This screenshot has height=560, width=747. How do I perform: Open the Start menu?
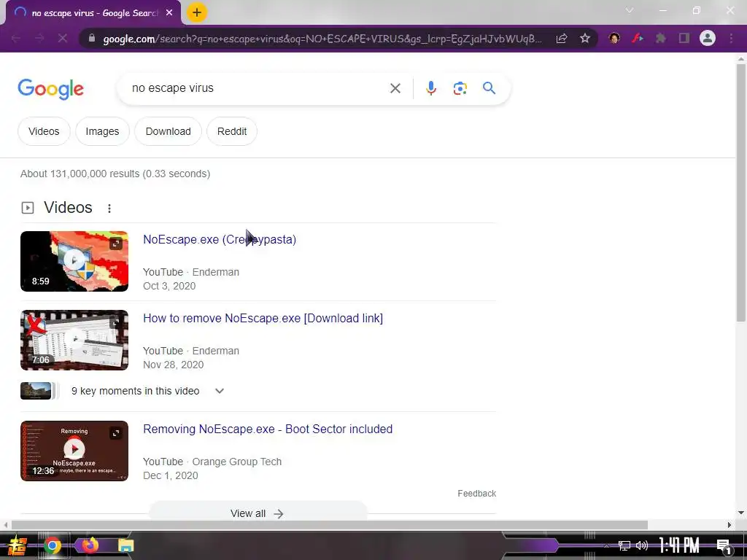pyautogui.click(x=16, y=545)
